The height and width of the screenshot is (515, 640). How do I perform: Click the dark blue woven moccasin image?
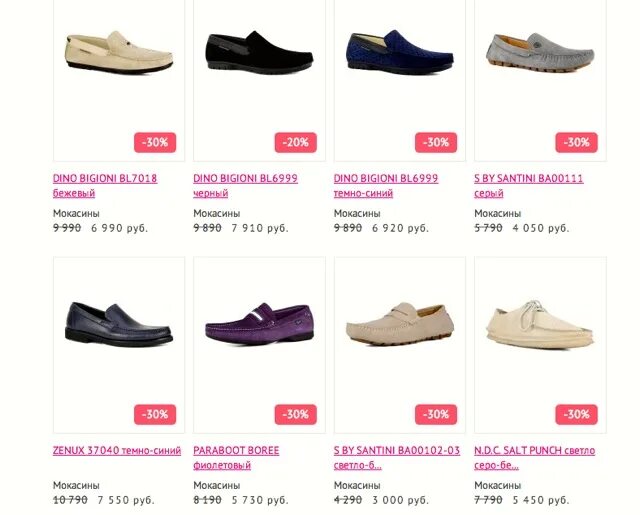pos(400,52)
